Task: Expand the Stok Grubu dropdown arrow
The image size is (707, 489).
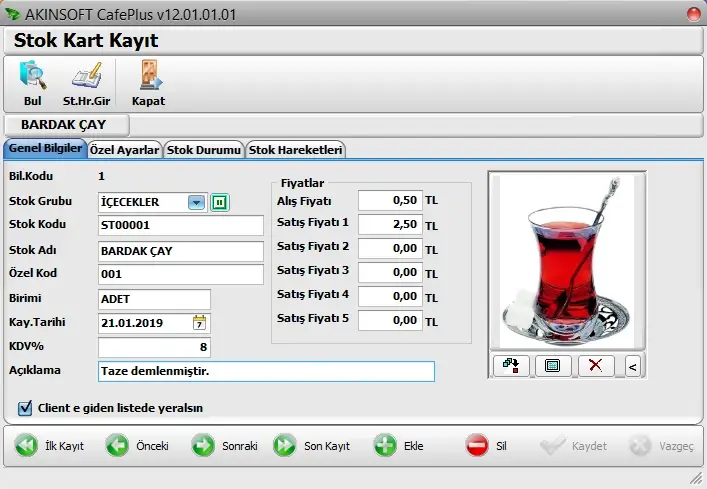Action: coord(197,202)
